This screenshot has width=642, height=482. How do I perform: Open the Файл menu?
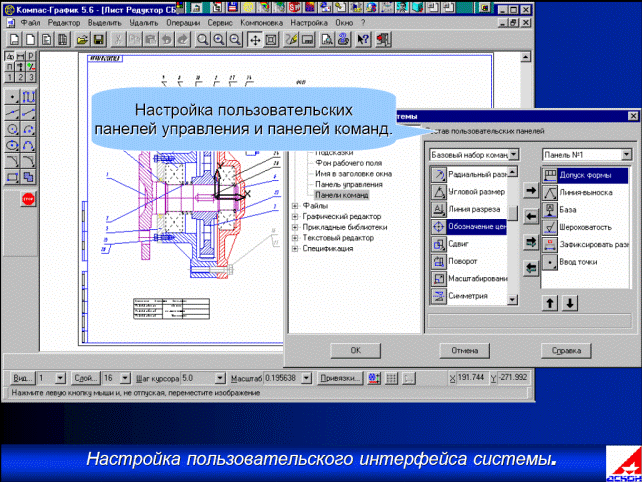[30, 23]
